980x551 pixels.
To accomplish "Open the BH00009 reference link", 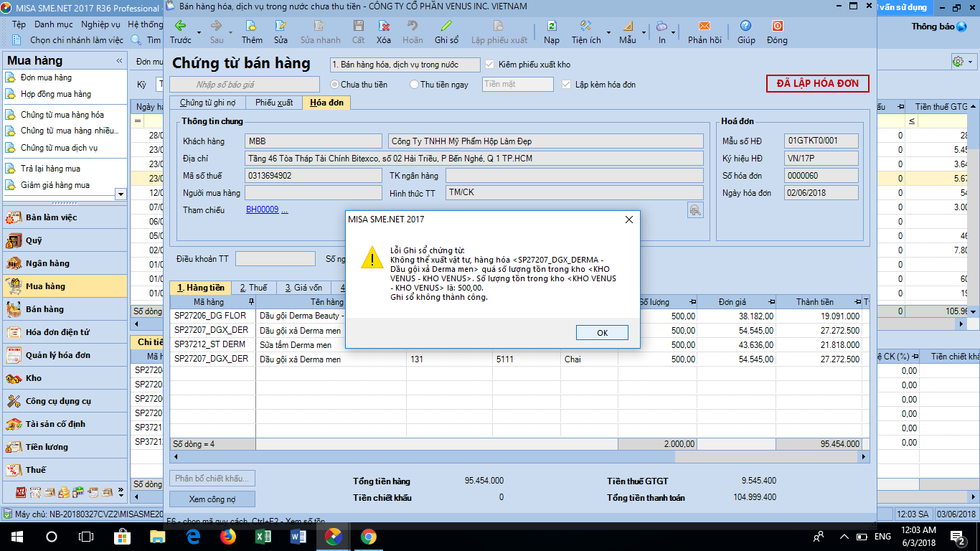I will pyautogui.click(x=263, y=210).
